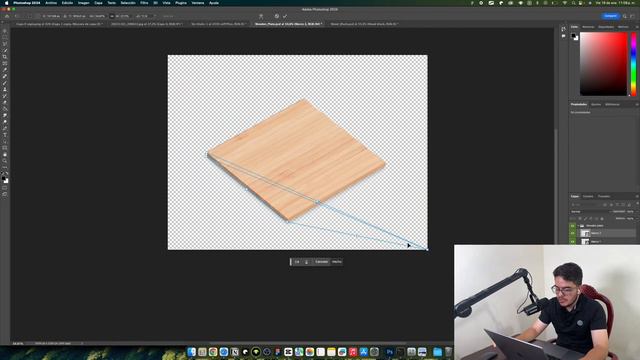Toggle maintain aspect ratio link

tap(112, 16)
